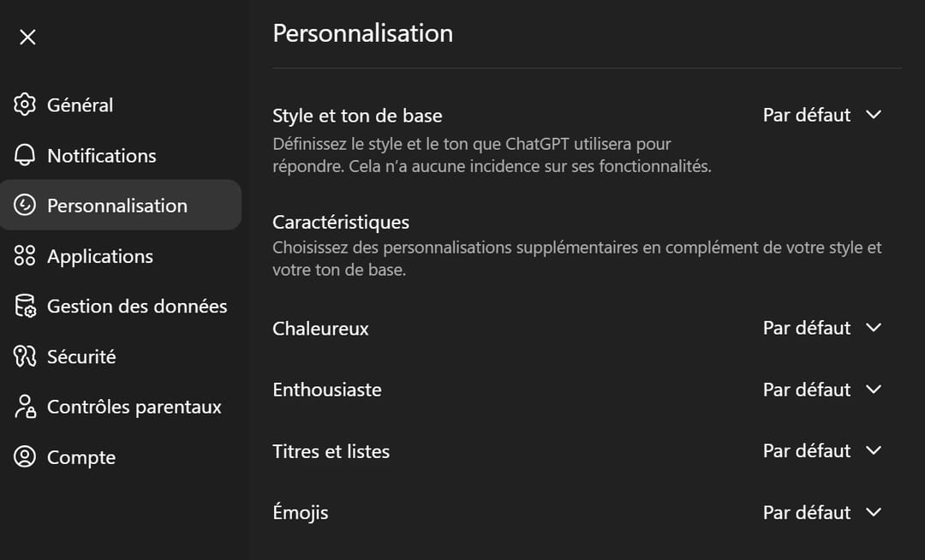Switch to the Notifications tab

tap(102, 155)
